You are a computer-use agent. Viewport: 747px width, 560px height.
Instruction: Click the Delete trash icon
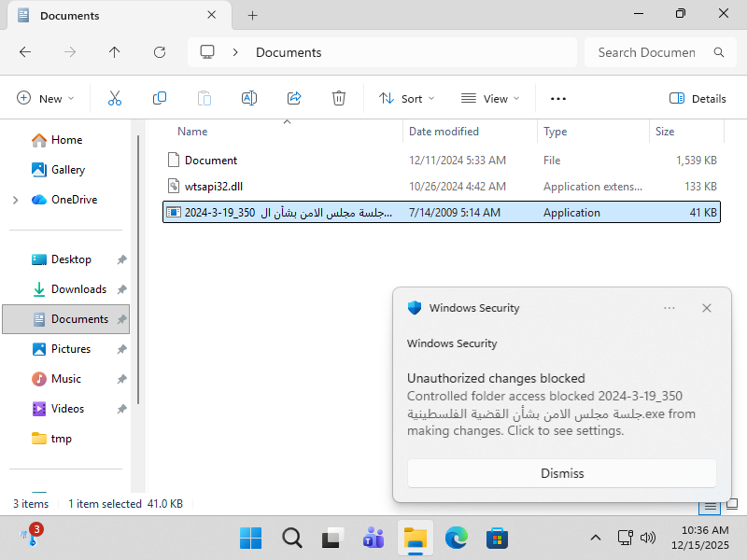coord(339,98)
